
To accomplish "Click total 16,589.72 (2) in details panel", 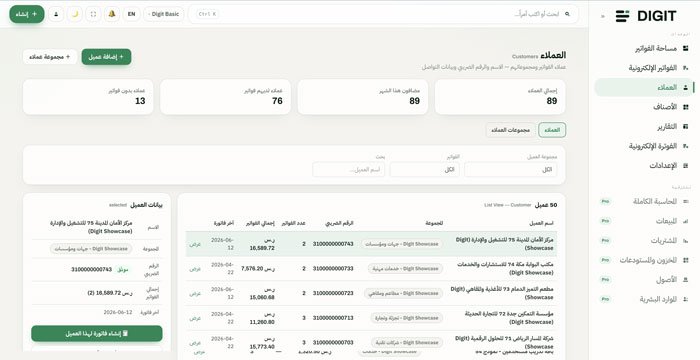I will click(110, 293).
